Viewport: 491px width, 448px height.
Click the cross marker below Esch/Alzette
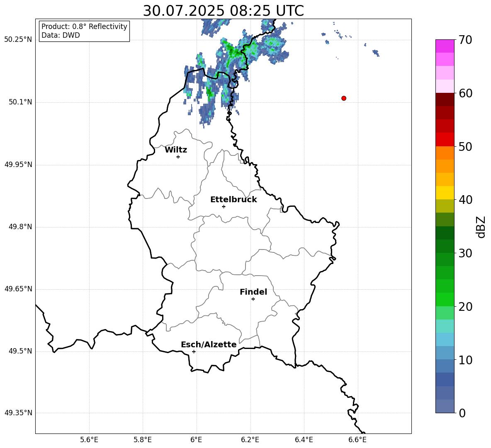point(194,351)
